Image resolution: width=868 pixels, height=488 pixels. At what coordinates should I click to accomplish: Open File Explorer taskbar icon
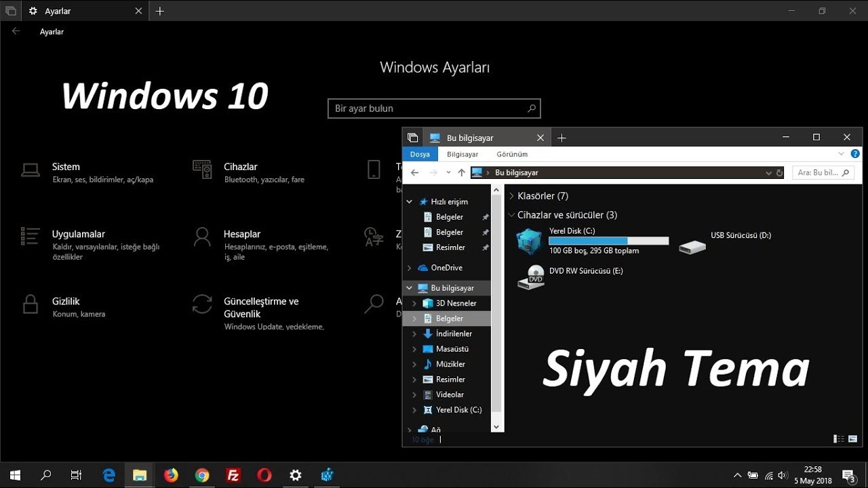tap(140, 475)
